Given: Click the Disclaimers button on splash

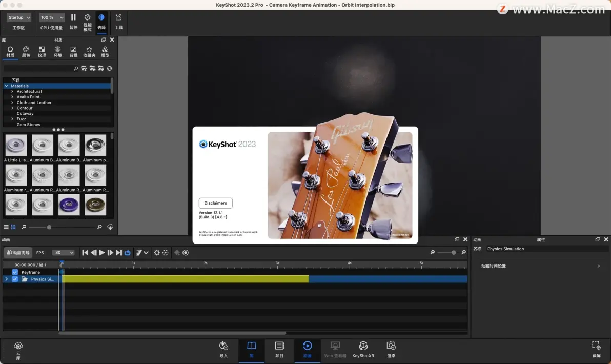Looking at the screenshot, I should [x=215, y=203].
